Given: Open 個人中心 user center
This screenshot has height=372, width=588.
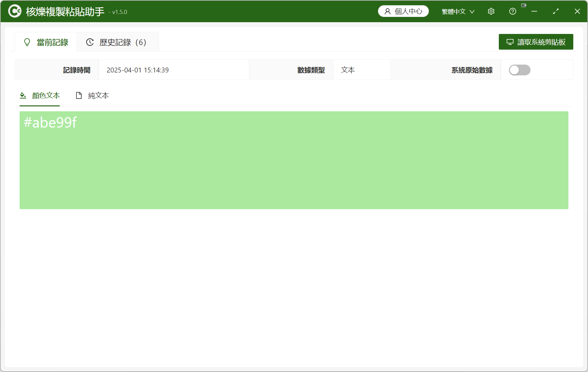Looking at the screenshot, I should click(403, 11).
